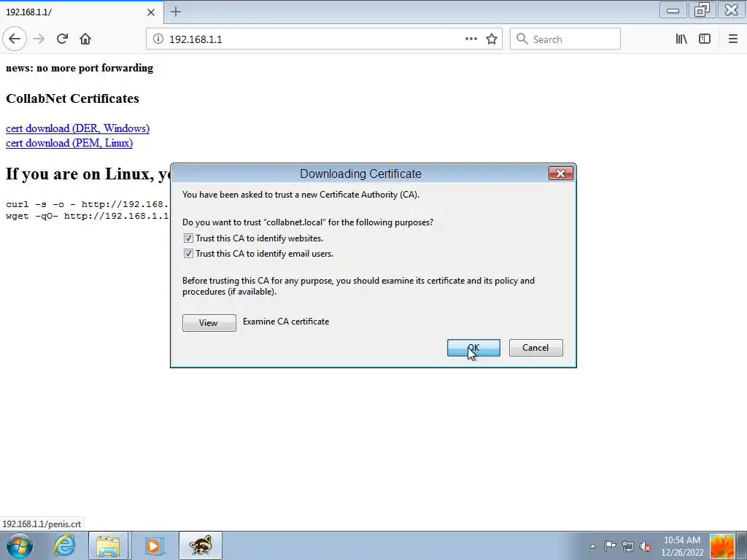Restore down the browser window
The image size is (747, 560).
click(x=702, y=10)
